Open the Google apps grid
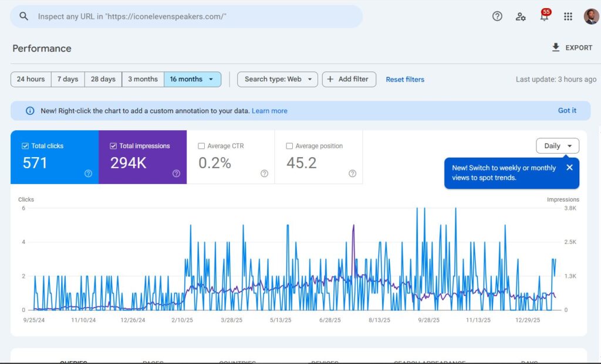This screenshot has width=601, height=364. point(568,16)
